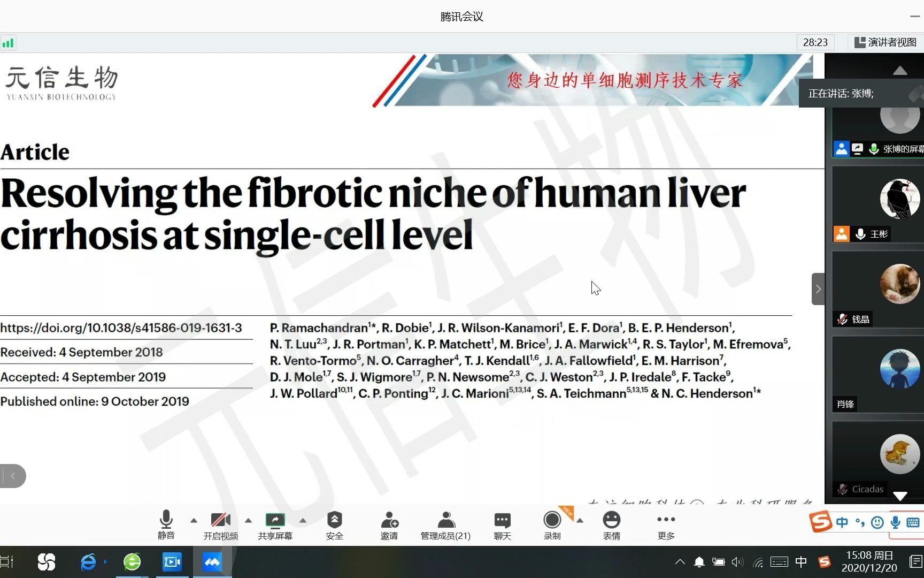This screenshot has width=924, height=578.
Task: Expand share options arrow beside 共享屏幕
Action: (303, 520)
